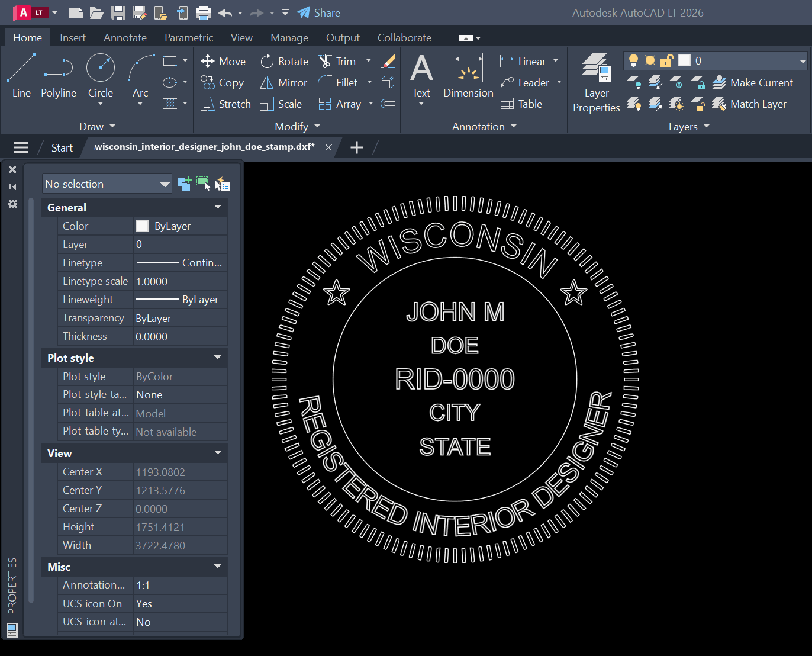The height and width of the screenshot is (656, 812).
Task: Toggle layer 0 lock icon
Action: point(666,60)
